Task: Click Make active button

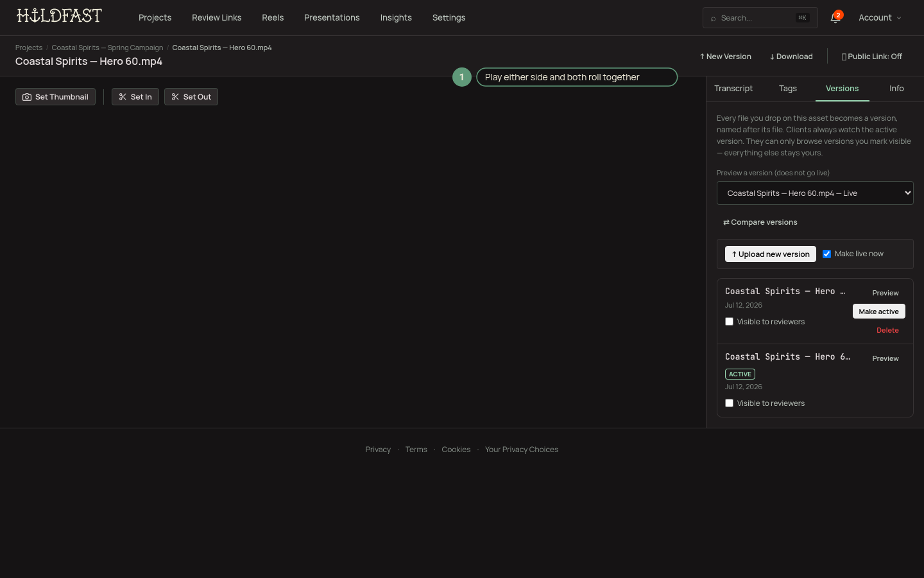Action: coord(879,311)
